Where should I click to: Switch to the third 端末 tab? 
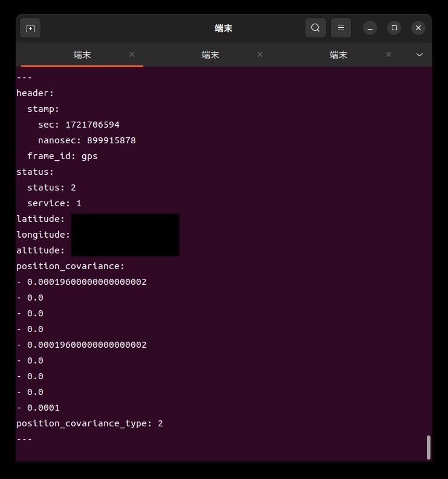(339, 55)
